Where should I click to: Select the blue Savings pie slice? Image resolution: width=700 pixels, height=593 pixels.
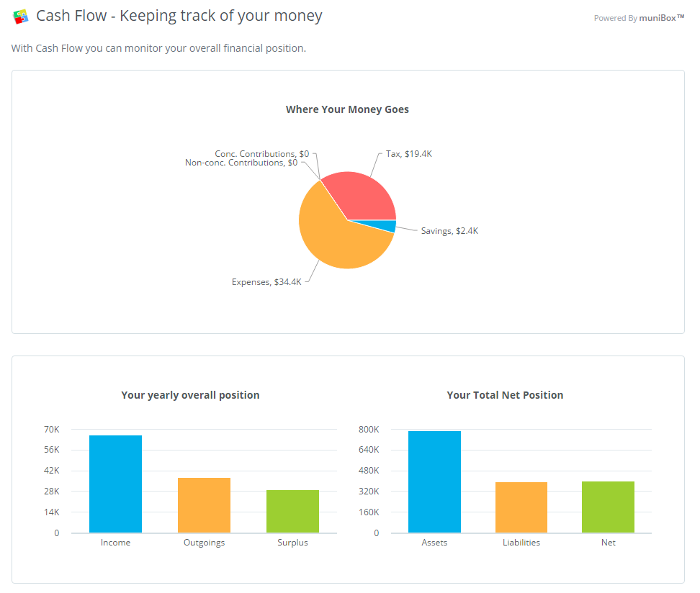click(x=389, y=226)
